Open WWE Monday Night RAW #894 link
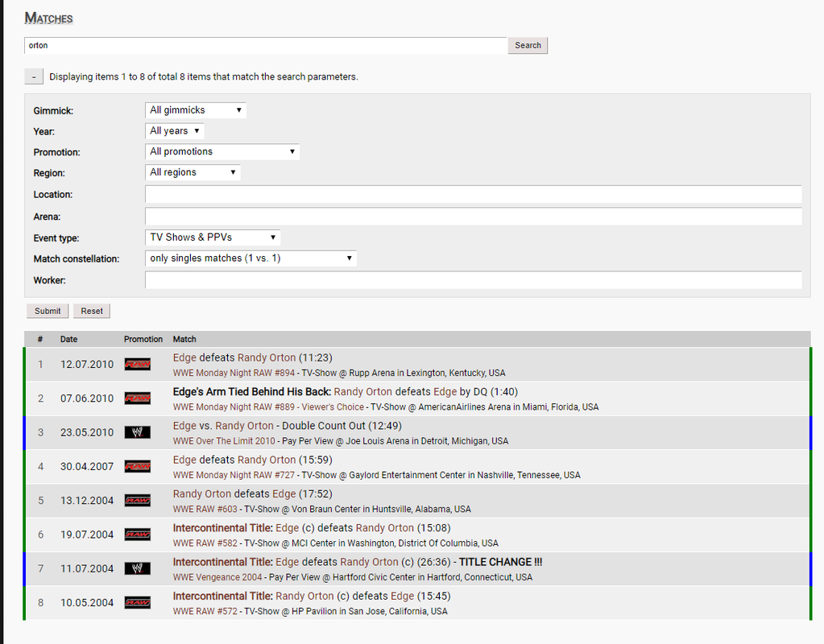Image resolution: width=824 pixels, height=644 pixels. pos(234,373)
